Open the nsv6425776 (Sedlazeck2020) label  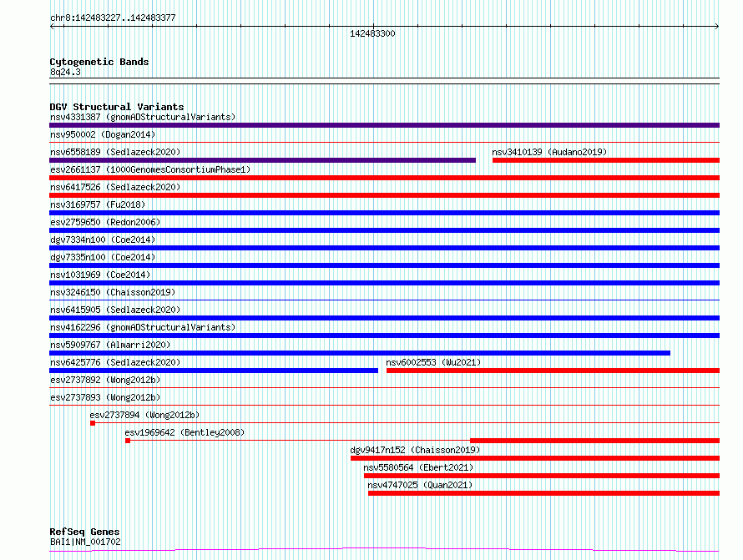tap(115, 362)
